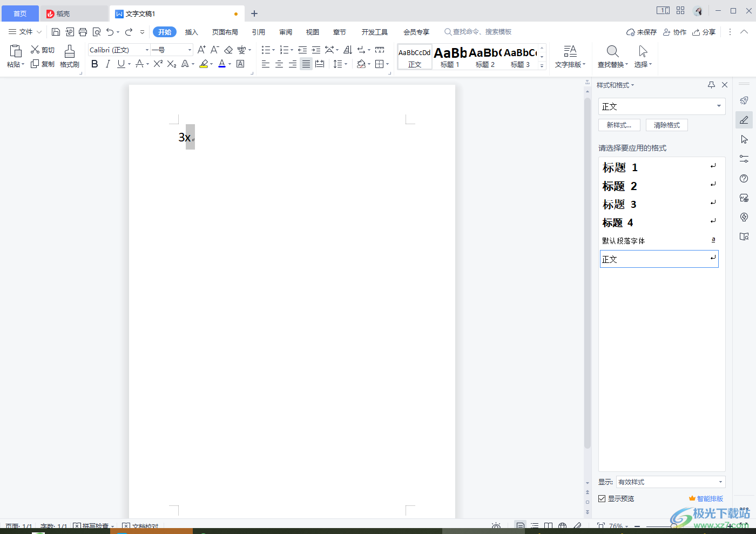Undo the last action
This screenshot has width=756, height=534.
(x=110, y=32)
